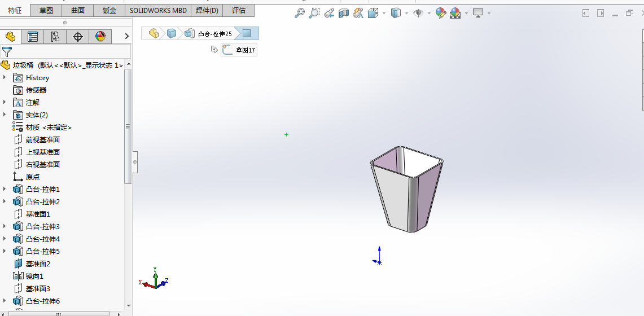
Task: Click Zoom to Fit icon
Action: (x=300, y=13)
